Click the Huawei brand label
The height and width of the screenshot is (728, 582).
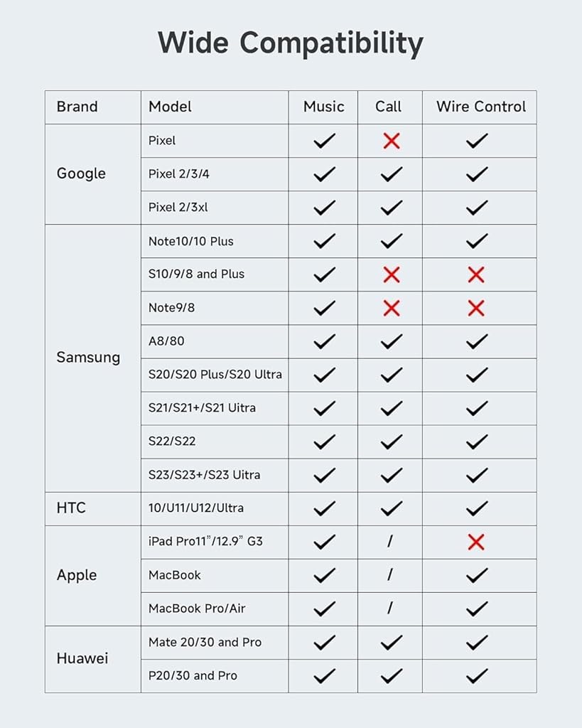click(x=82, y=658)
